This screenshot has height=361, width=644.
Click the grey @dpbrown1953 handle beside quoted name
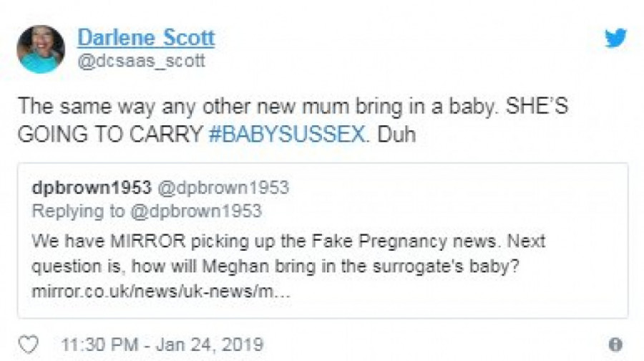[x=222, y=188]
